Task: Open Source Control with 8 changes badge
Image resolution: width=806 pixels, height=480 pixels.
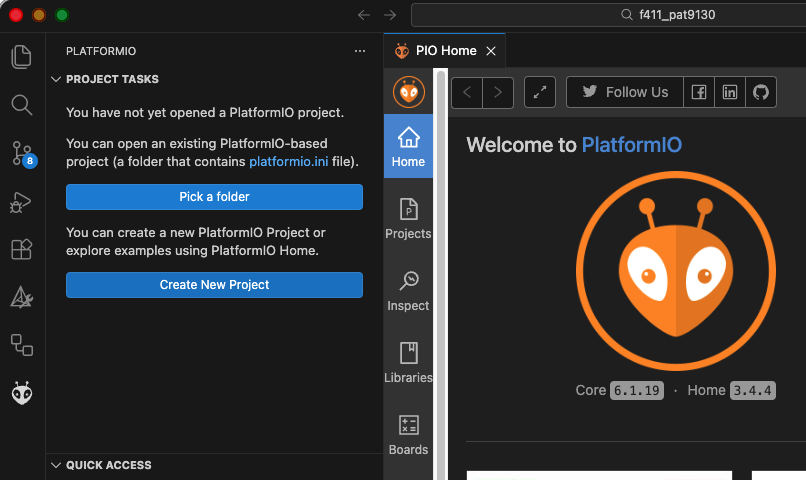Action: [22, 153]
